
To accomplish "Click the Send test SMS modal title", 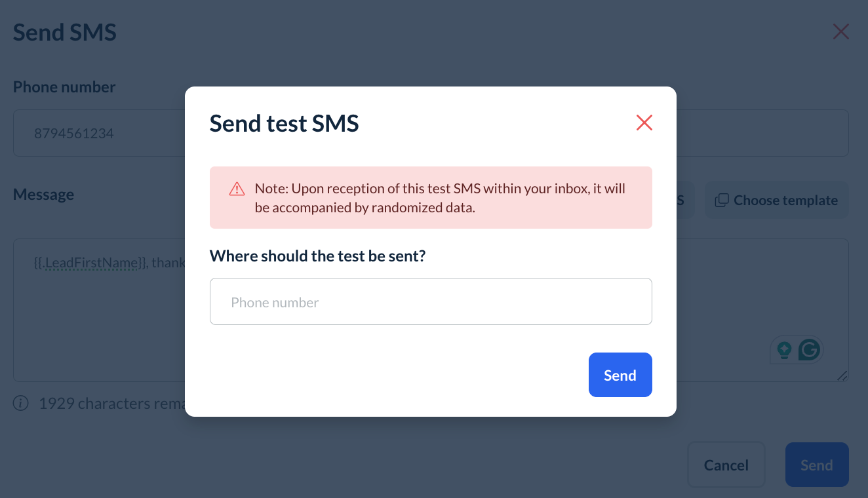I will tap(284, 123).
